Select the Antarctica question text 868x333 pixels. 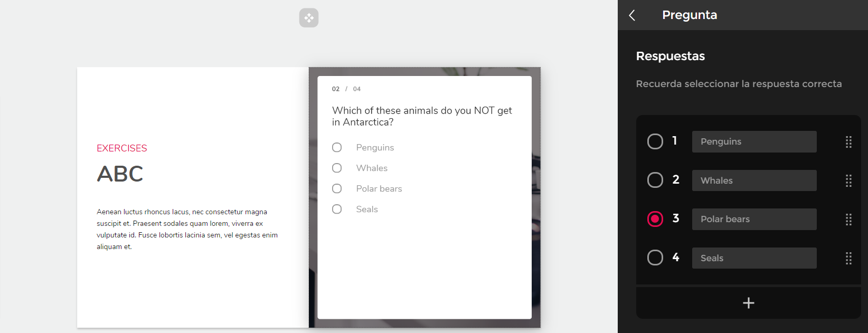422,116
